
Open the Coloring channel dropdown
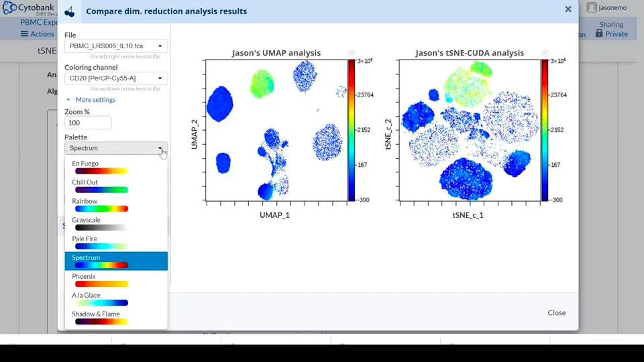point(116,78)
